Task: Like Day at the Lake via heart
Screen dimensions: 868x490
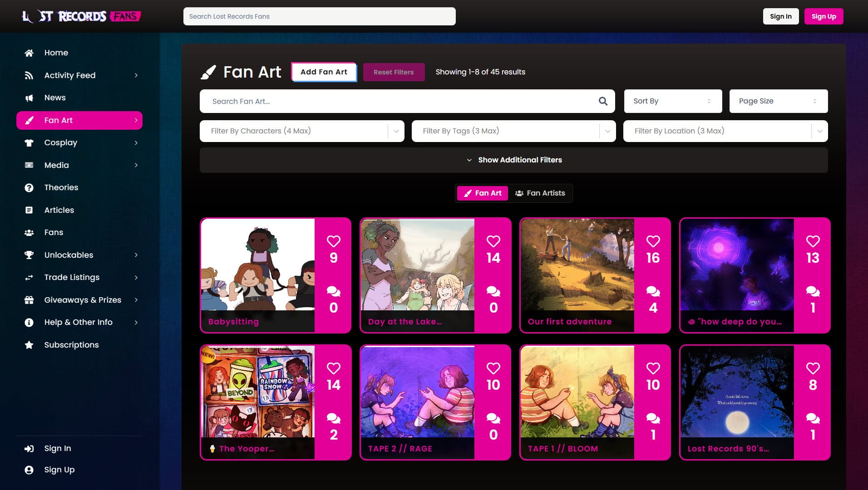Action: point(493,241)
